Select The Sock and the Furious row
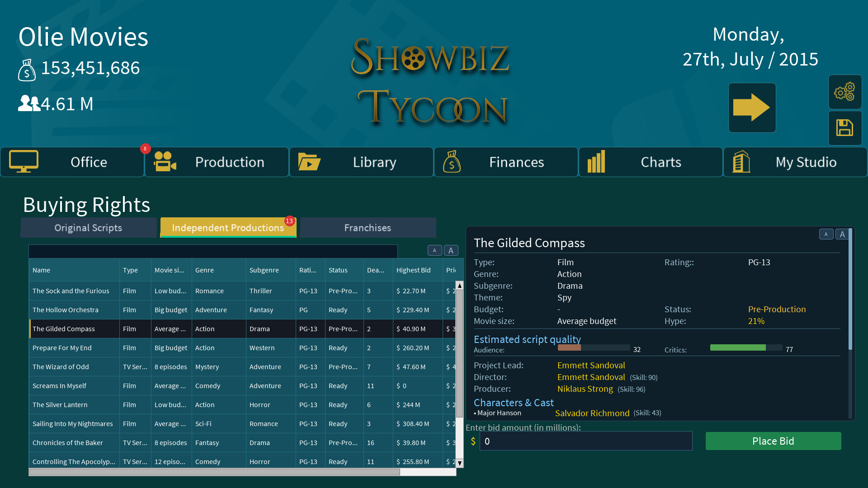Screen dimensions: 868x488 click(242, 291)
